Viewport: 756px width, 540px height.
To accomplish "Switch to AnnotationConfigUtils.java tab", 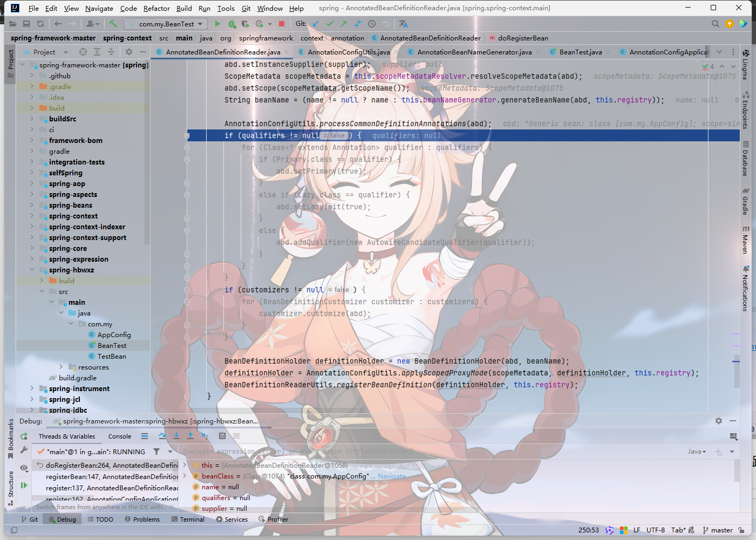I will (x=348, y=52).
